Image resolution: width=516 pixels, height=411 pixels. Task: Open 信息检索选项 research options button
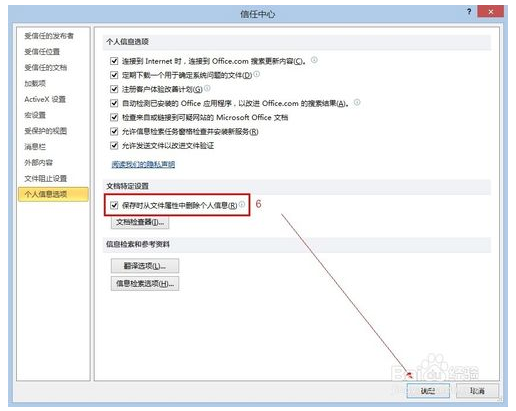click(x=145, y=284)
